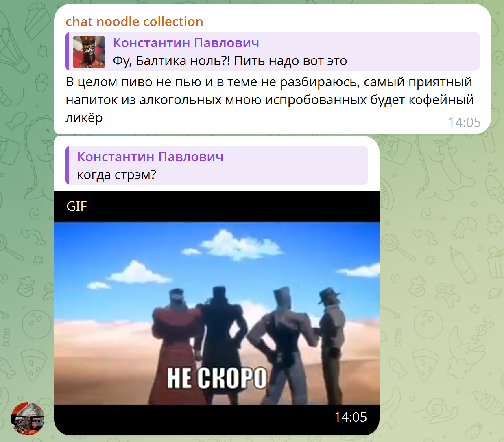The height and width of the screenshot is (442, 504).
Task: Click the GIF label badge
Action: coord(77,206)
